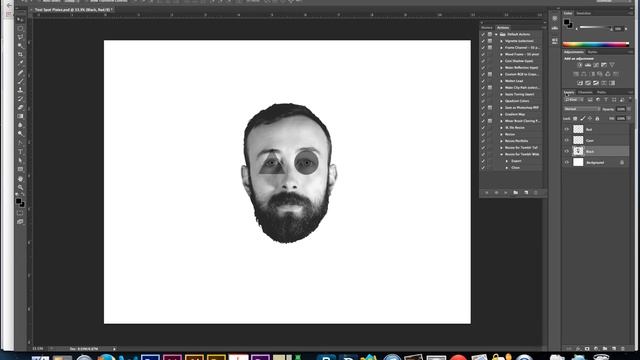Hide the Red layer
The width and height of the screenshot is (640, 360).
(567, 129)
